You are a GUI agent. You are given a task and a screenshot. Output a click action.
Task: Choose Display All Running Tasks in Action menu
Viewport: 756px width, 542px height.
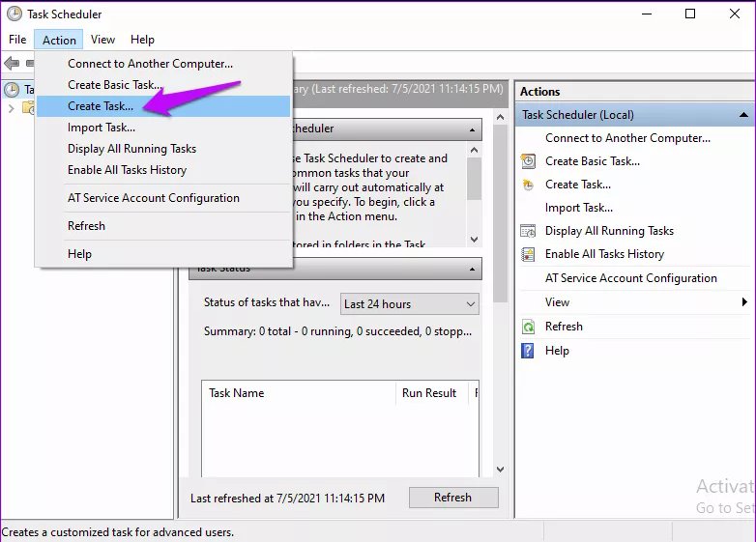click(x=163, y=149)
